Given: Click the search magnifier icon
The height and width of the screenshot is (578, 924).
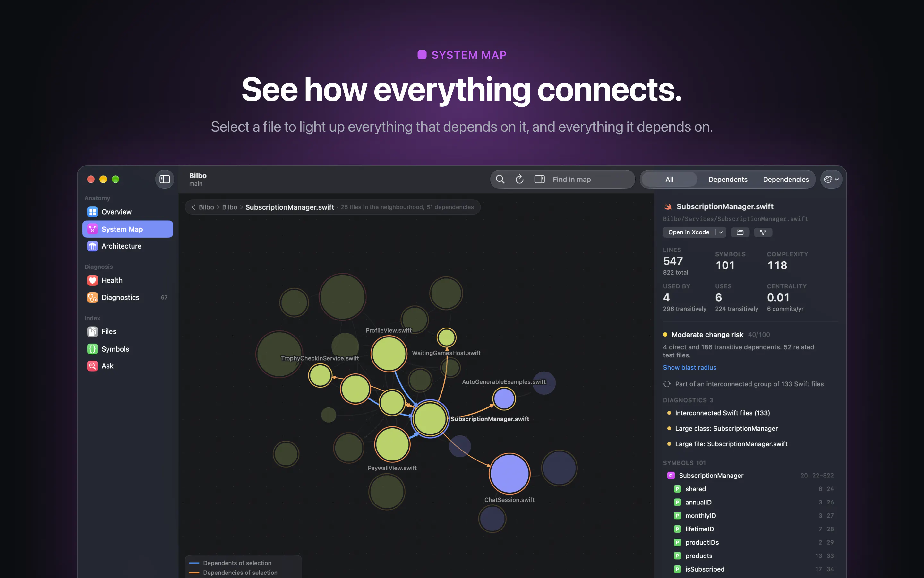Looking at the screenshot, I should click(x=500, y=179).
